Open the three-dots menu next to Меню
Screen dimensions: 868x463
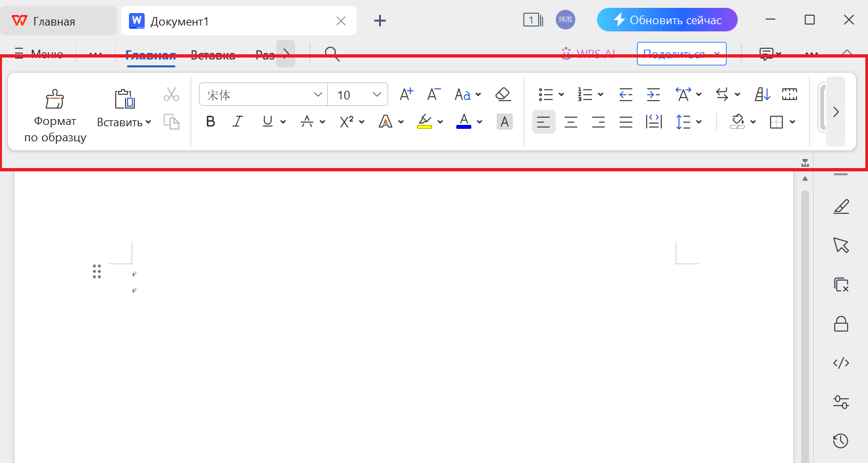(x=96, y=54)
